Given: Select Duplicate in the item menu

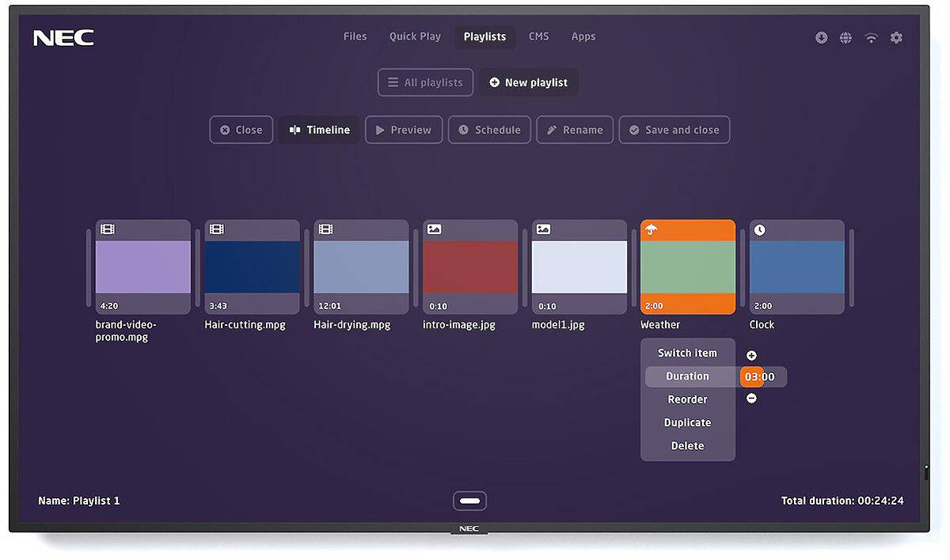Looking at the screenshot, I should [687, 422].
